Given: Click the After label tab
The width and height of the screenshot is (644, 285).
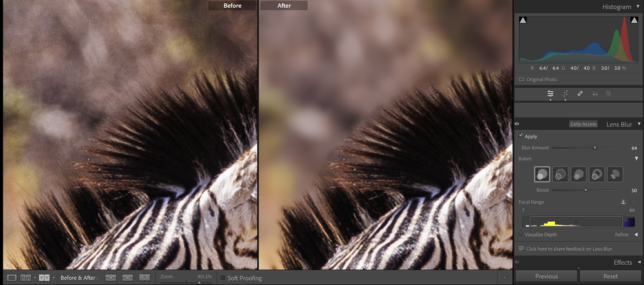Looking at the screenshot, I should coord(284,5).
